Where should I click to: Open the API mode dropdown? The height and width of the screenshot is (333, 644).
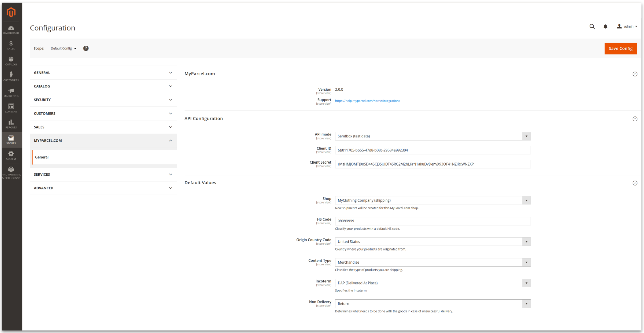coord(526,136)
